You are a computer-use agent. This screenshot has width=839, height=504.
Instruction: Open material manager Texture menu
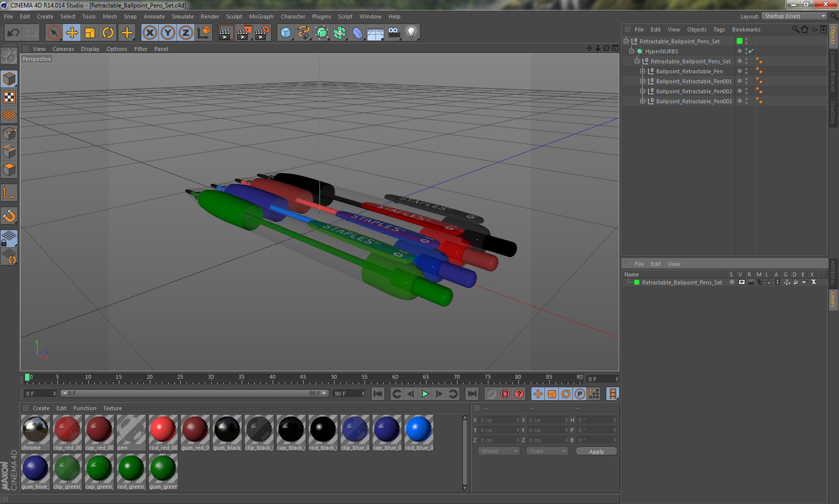(112, 408)
